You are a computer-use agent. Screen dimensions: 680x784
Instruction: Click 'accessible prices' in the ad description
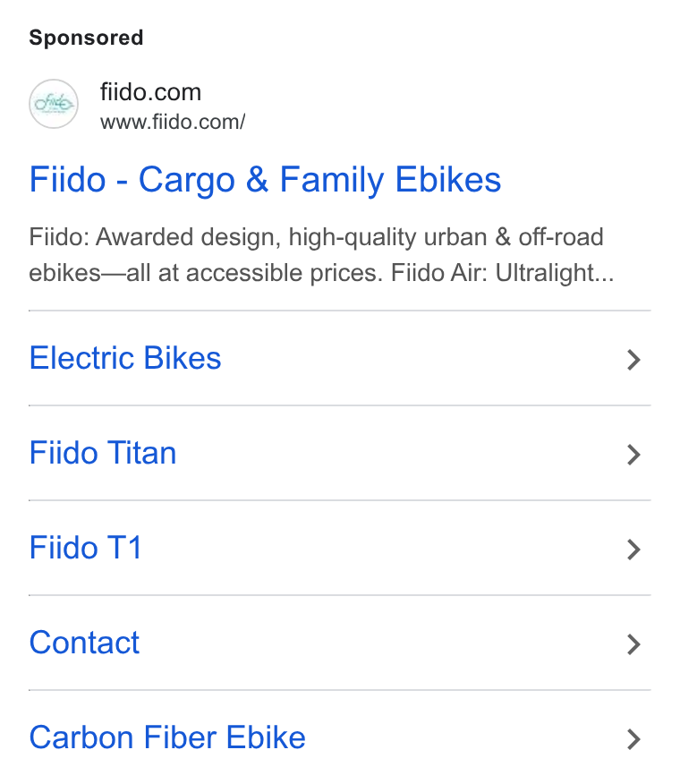282,273
